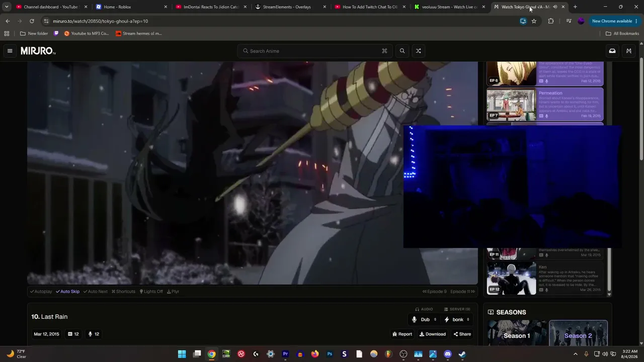The image size is (644, 362).
Task: Toggle the Autoplay option
Action: point(41,292)
